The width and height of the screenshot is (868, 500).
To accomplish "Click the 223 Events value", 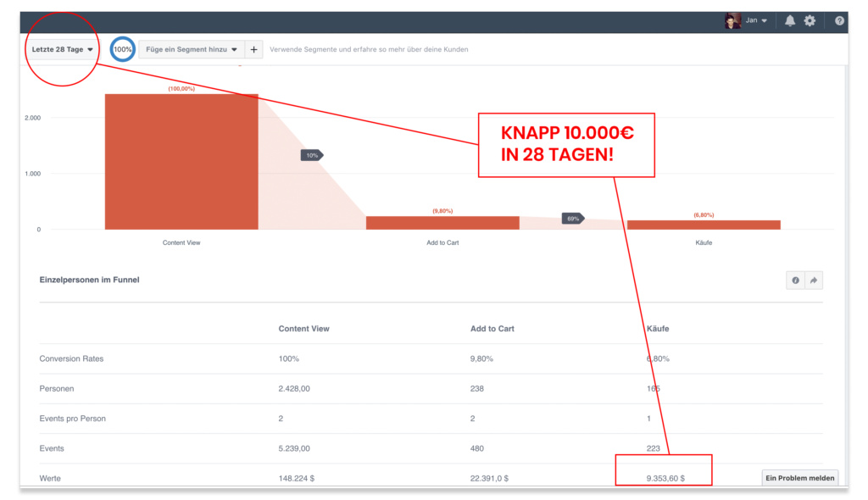I will pos(654,448).
